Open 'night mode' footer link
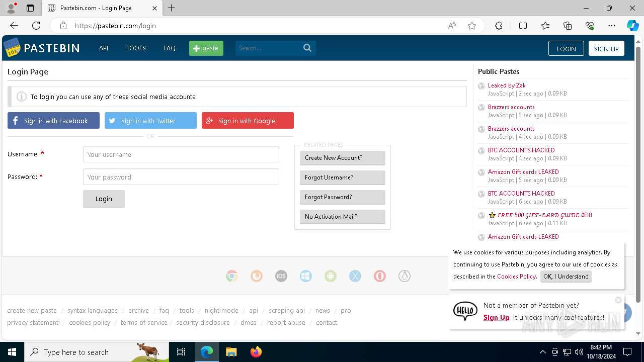The height and width of the screenshot is (362, 644). 221,311
